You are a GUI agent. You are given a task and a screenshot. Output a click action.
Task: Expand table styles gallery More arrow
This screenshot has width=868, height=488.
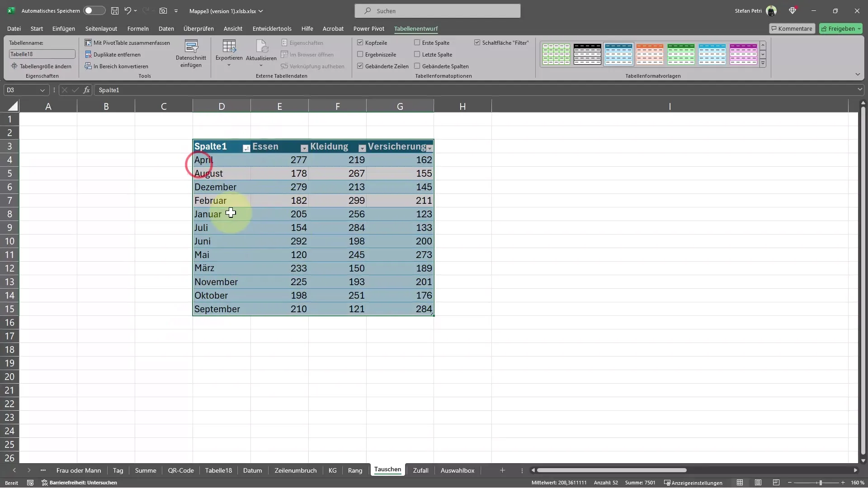763,63
